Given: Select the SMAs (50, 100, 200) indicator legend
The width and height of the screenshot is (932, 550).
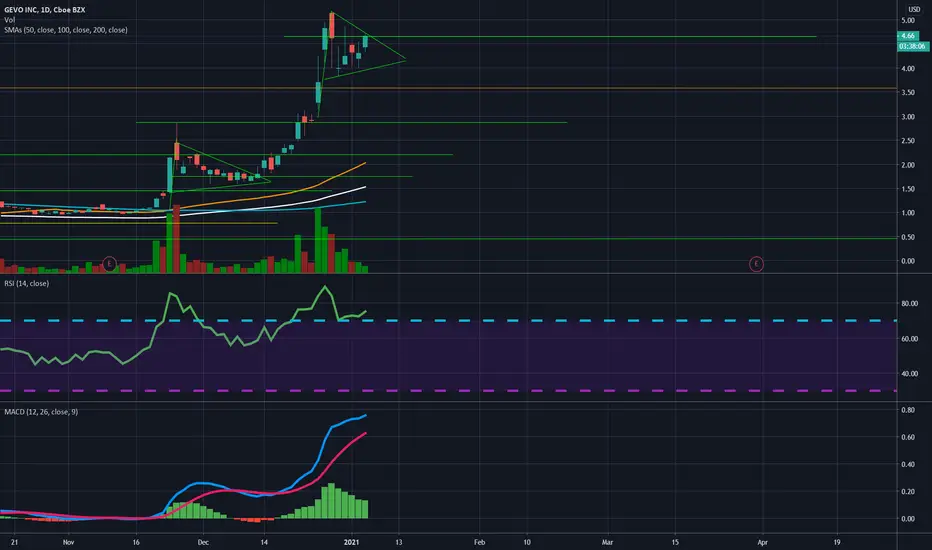Looking at the screenshot, I should tap(65, 30).
